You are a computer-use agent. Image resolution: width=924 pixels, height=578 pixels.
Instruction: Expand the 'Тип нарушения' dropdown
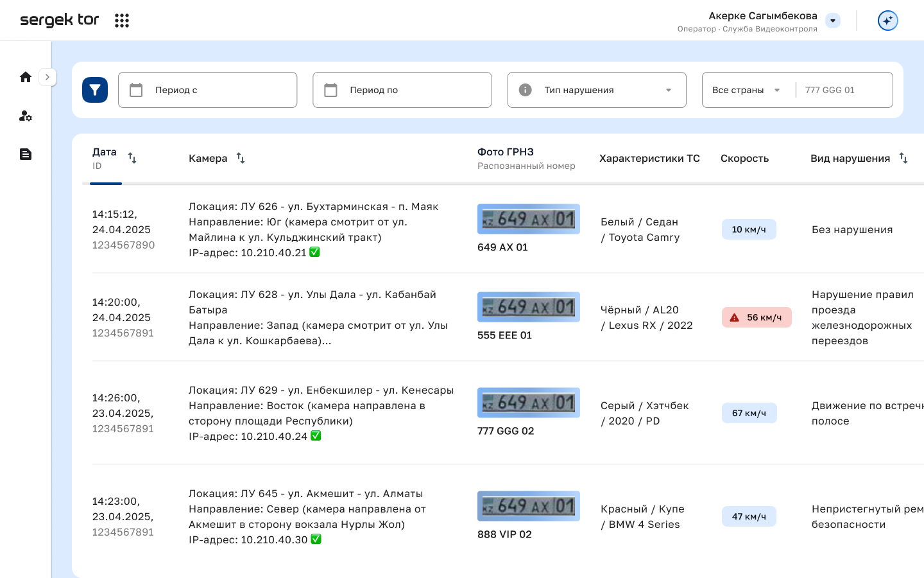tap(669, 90)
